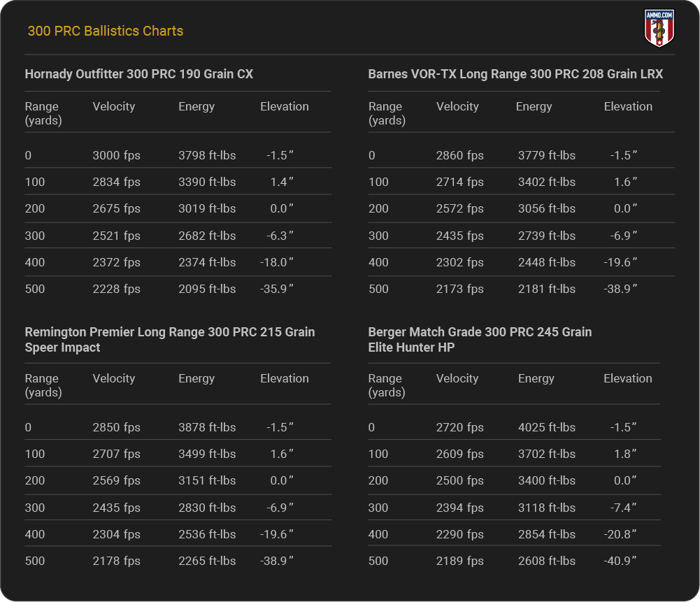
Task: Click the Energy header in the Barnes table
Action: click(534, 106)
